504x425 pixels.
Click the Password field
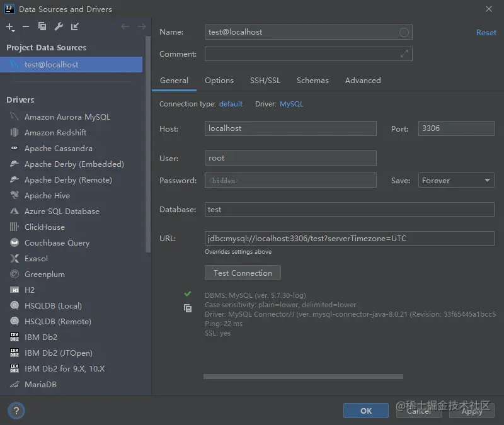(290, 180)
